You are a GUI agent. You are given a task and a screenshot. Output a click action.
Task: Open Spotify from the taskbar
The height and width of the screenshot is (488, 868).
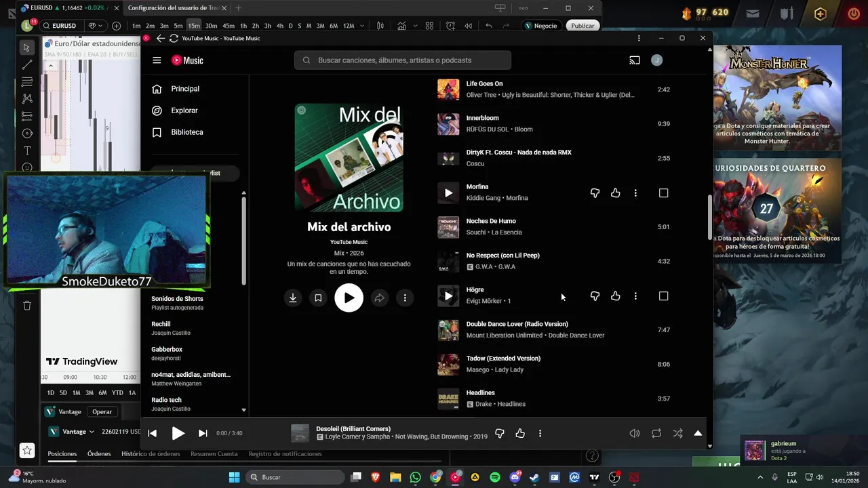(495, 477)
